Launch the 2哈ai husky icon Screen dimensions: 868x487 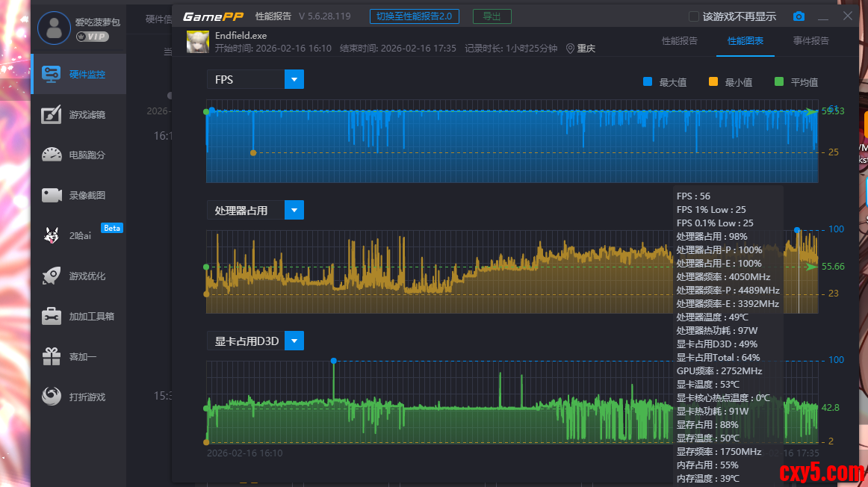[52, 235]
